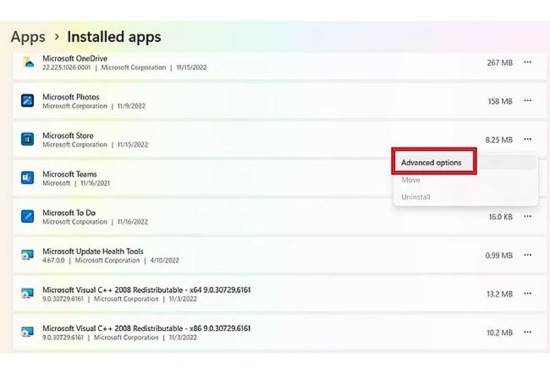The width and height of the screenshot is (550, 375).
Task: Open the three-dot menu for Microsoft Store
Action: coord(528,139)
